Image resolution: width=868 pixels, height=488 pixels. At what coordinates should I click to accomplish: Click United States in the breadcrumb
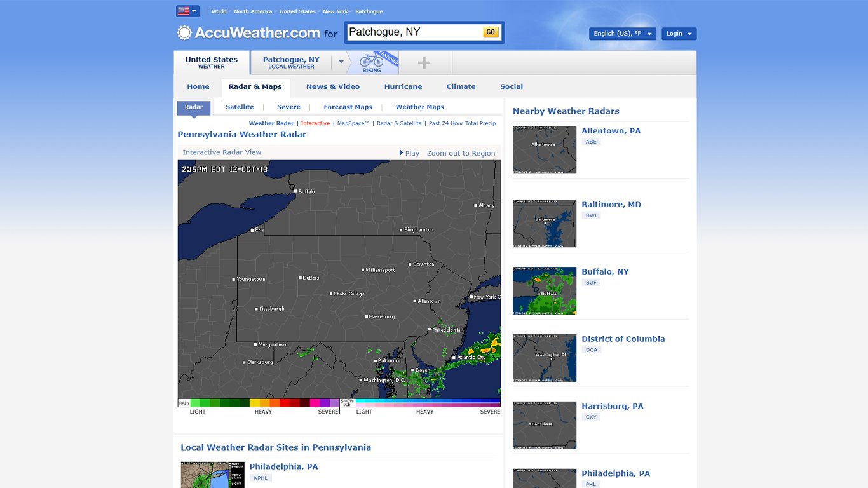pyautogui.click(x=297, y=11)
